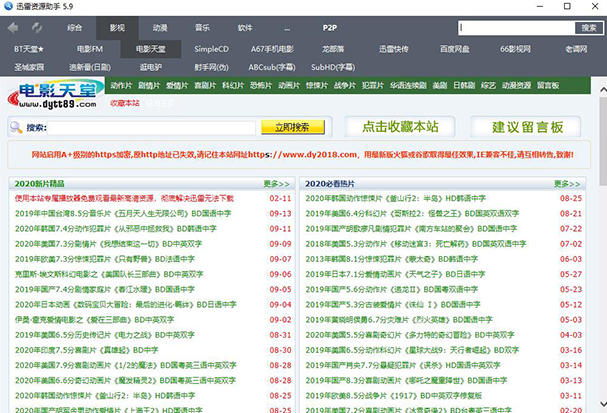Go back with the left arrow icon

click(x=13, y=28)
